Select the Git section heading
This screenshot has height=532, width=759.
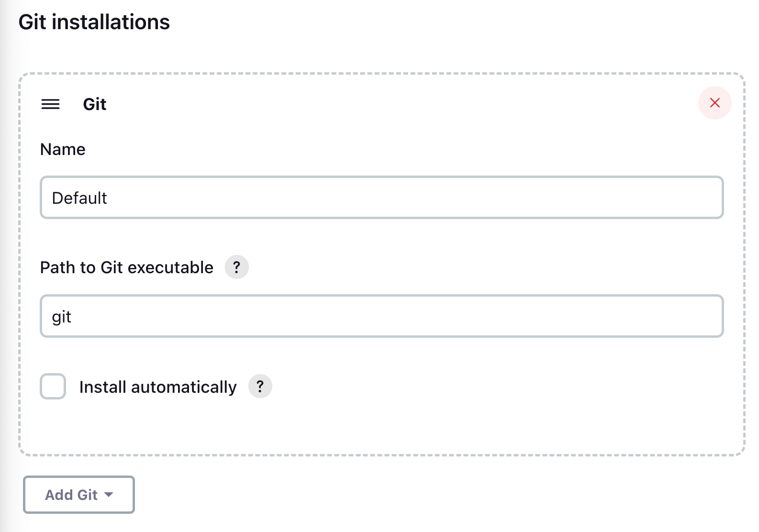(94, 104)
